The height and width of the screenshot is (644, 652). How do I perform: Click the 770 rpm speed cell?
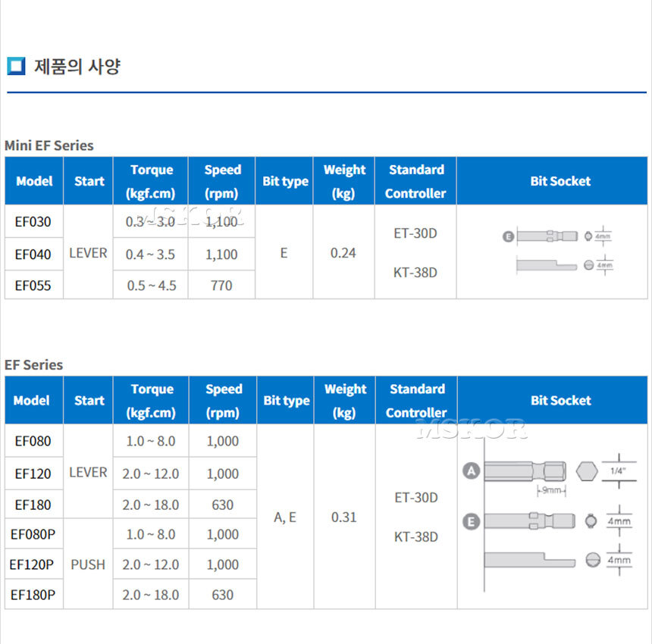(x=221, y=286)
